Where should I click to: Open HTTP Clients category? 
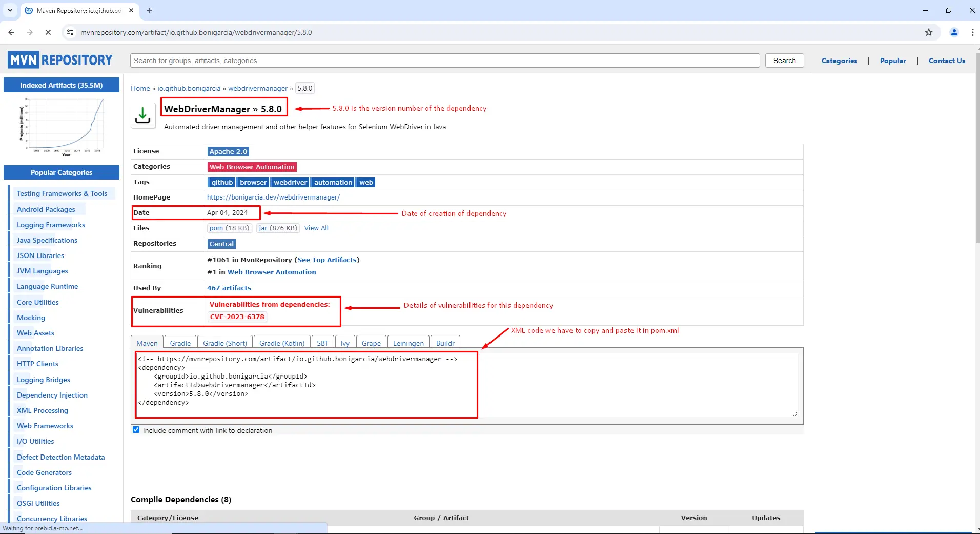coord(37,364)
